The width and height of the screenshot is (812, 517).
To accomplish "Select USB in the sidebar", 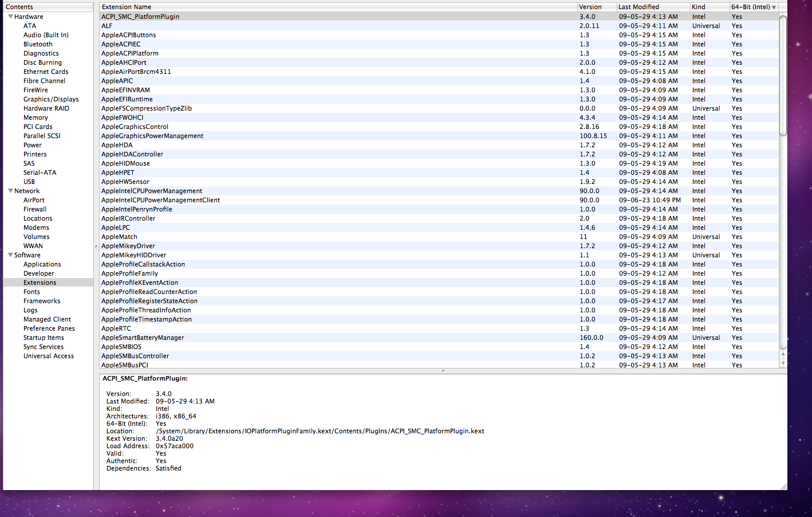I will pos(29,182).
